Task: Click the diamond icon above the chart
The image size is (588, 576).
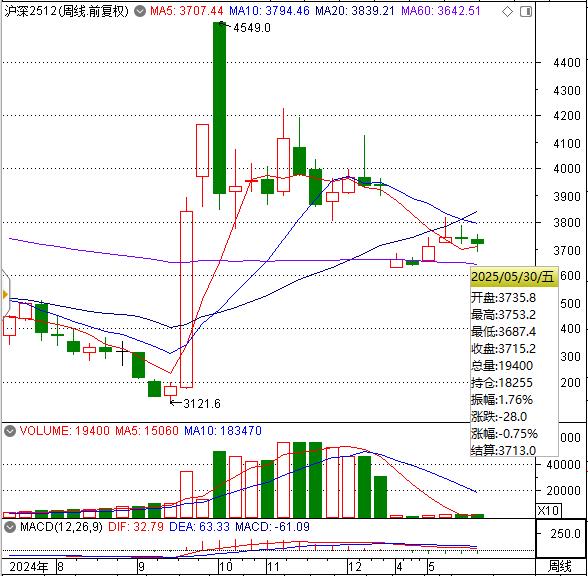Action: coord(507,12)
